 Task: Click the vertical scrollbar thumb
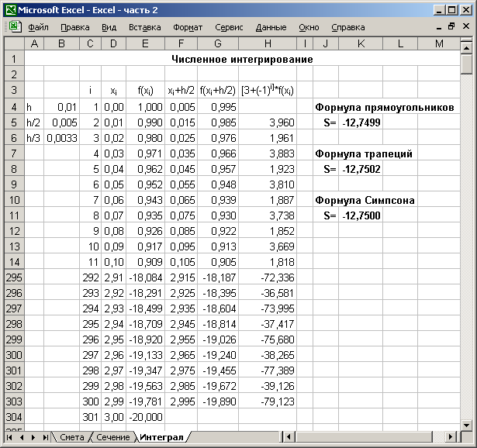pos(466,64)
